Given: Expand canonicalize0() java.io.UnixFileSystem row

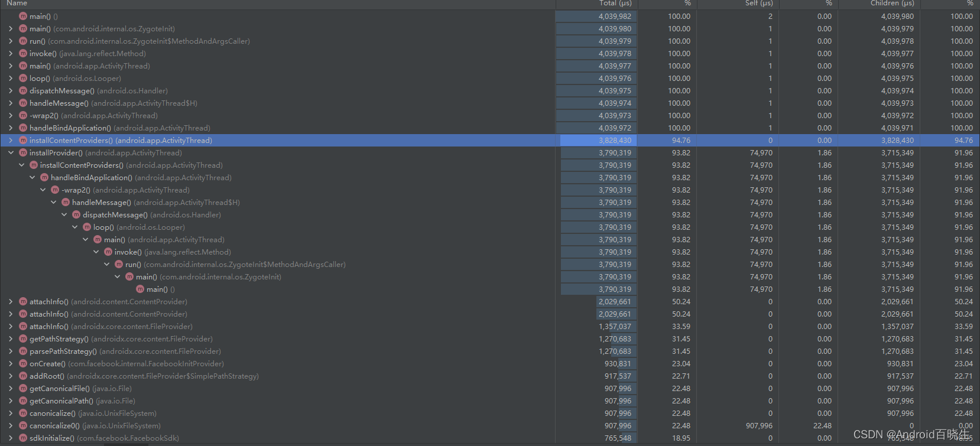Looking at the screenshot, I should (x=11, y=425).
